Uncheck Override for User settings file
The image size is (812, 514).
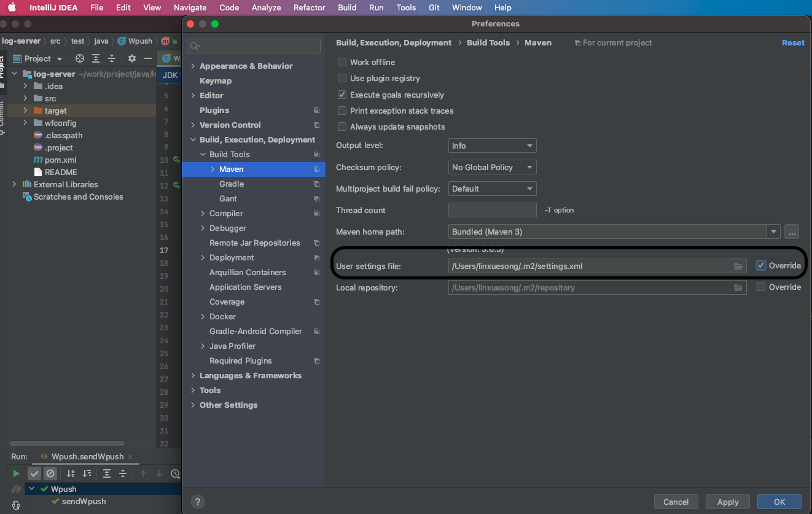761,265
